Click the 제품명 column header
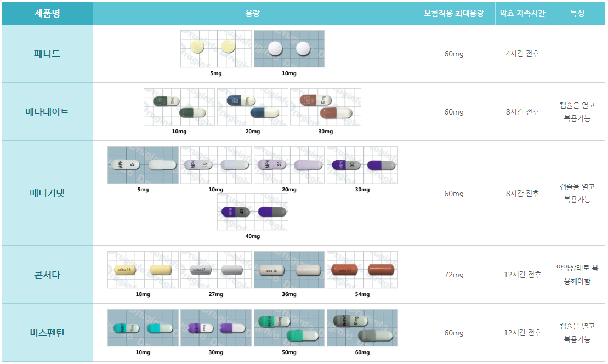Screen dimensions: 608x364 47,13
